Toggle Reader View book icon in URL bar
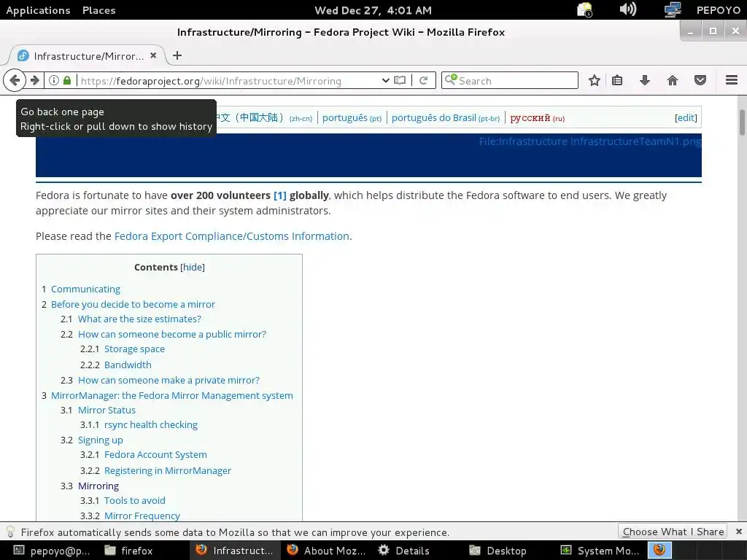Image resolution: width=747 pixels, height=560 pixels. point(400,80)
